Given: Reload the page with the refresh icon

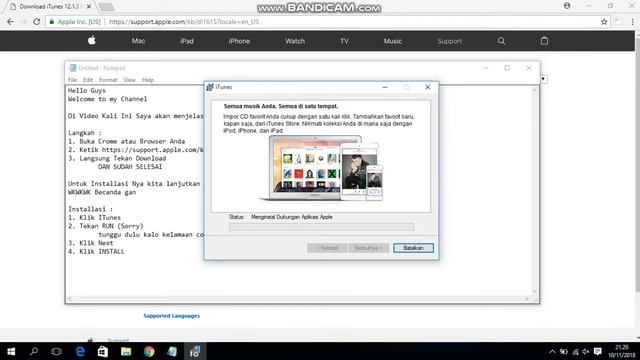Looking at the screenshot, I should 37,22.
